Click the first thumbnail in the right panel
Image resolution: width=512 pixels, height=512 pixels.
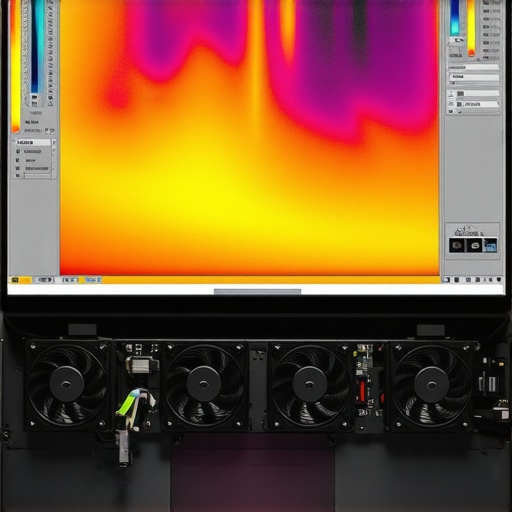[457, 245]
